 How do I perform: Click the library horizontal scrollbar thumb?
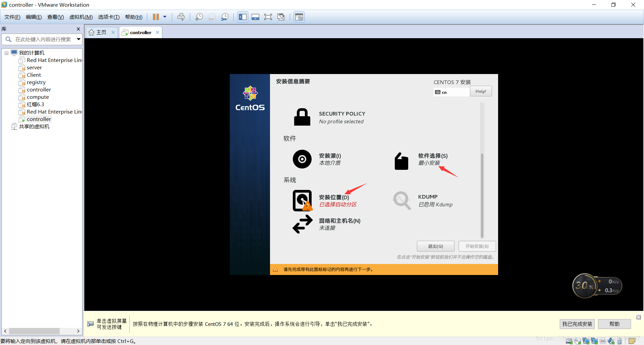point(34,331)
